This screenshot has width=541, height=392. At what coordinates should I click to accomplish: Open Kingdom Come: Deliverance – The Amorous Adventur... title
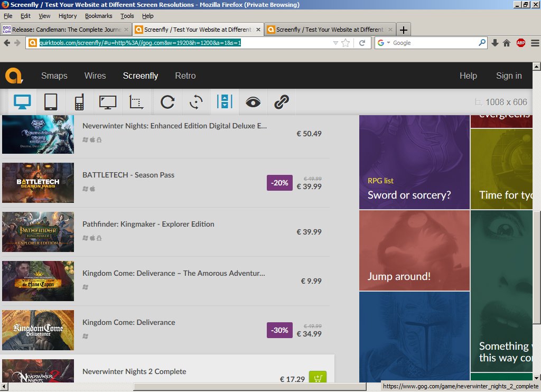(173, 273)
